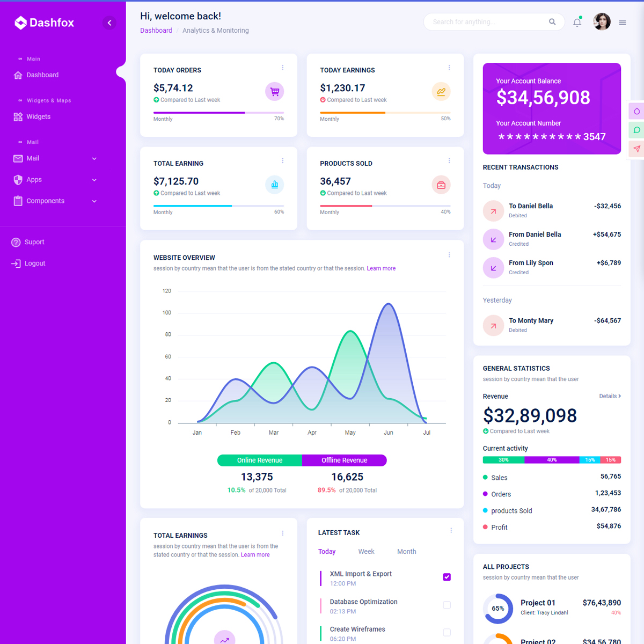644x644 pixels.
Task: Click the purple 40% activity bar segment
Action: click(x=552, y=460)
